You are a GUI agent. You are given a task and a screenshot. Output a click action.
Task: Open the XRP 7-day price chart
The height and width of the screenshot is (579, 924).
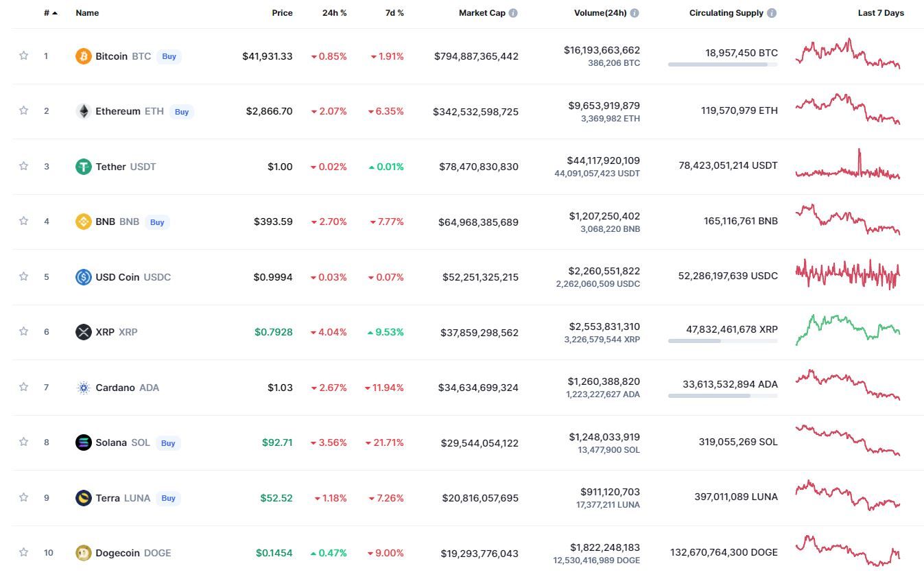click(847, 329)
